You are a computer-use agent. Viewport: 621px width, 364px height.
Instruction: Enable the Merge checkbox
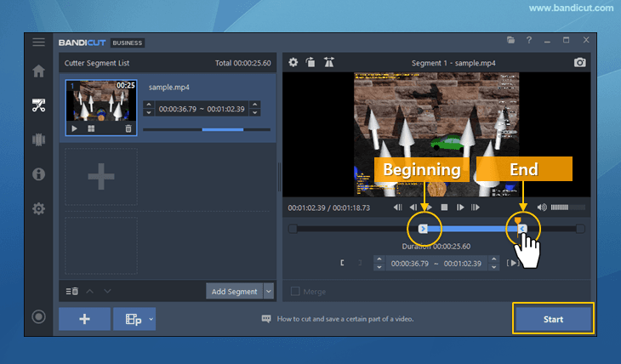295,292
